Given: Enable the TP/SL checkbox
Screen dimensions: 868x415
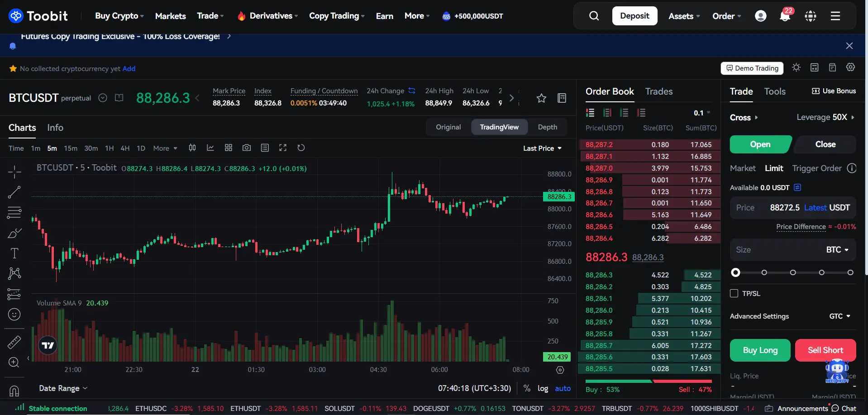Looking at the screenshot, I should coord(734,293).
